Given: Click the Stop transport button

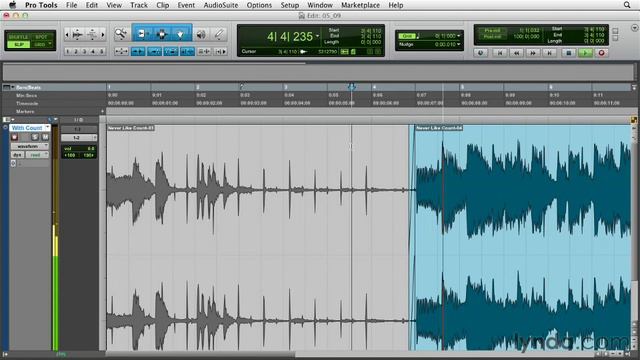Looking at the screenshot, I should point(569,53).
